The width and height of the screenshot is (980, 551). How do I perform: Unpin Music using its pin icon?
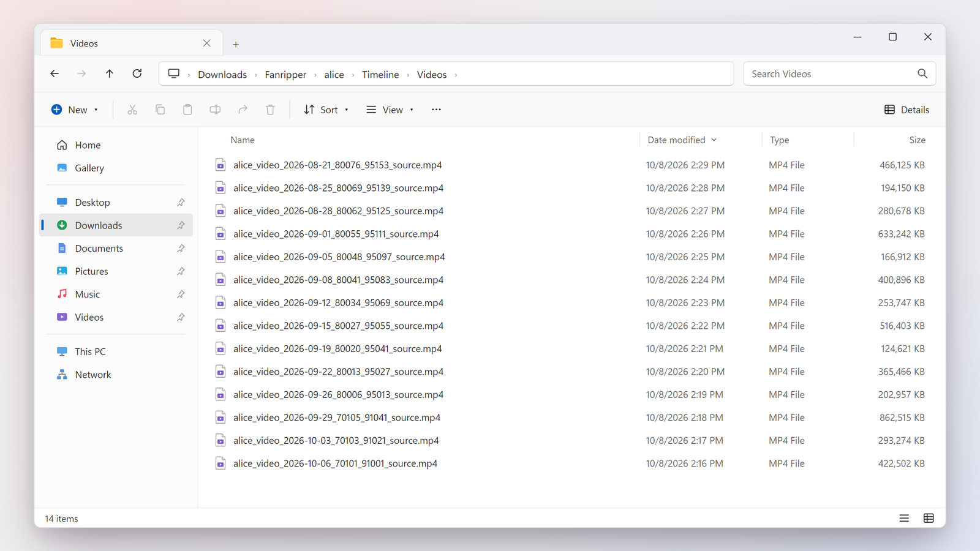[x=181, y=294]
